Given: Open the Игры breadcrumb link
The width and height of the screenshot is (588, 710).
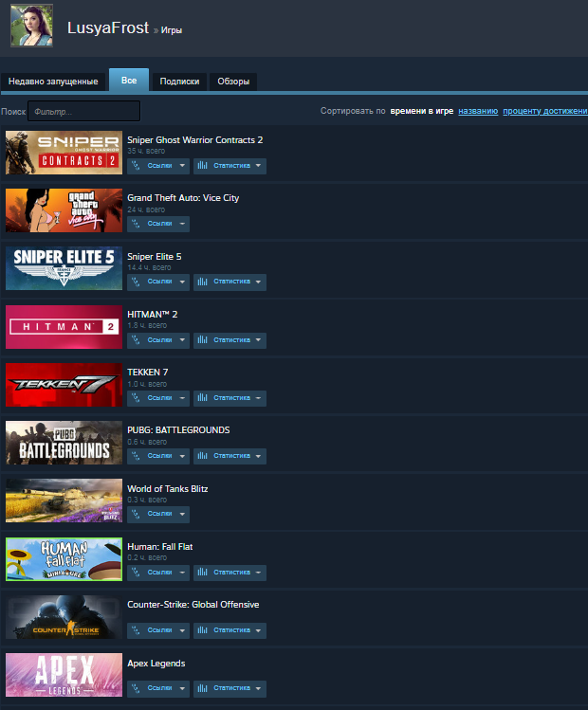Looking at the screenshot, I should [172, 30].
